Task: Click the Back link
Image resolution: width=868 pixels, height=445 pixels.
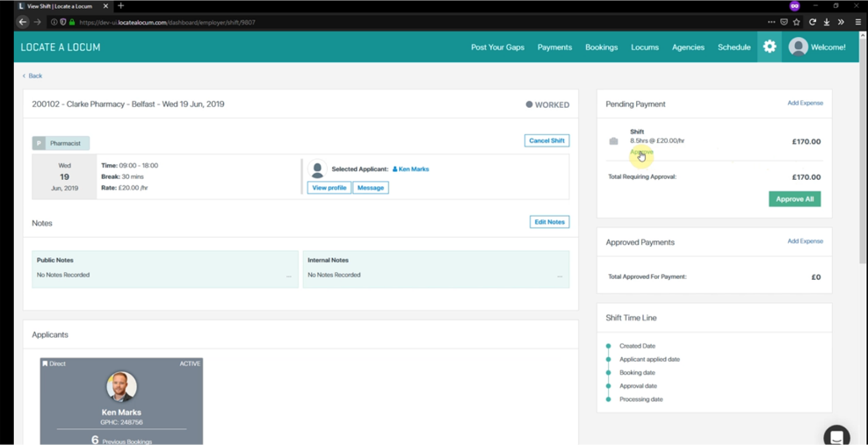Action: pyautogui.click(x=33, y=75)
